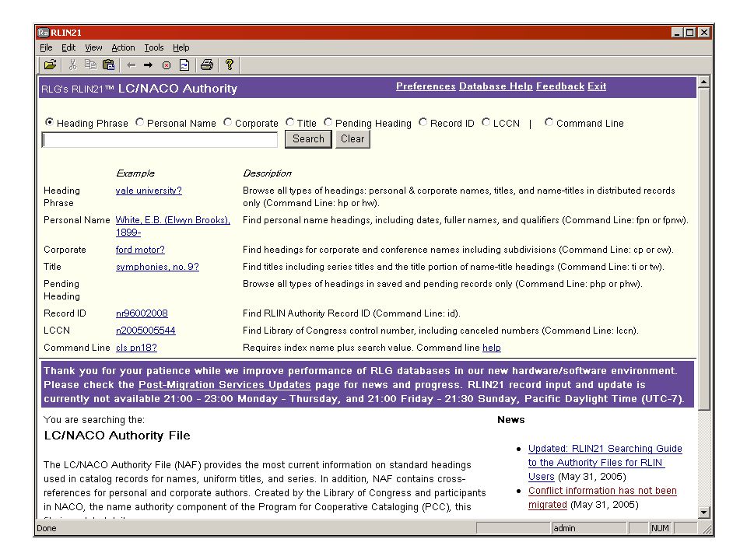
Task: Select the Corporate radio button
Action: 228,122
